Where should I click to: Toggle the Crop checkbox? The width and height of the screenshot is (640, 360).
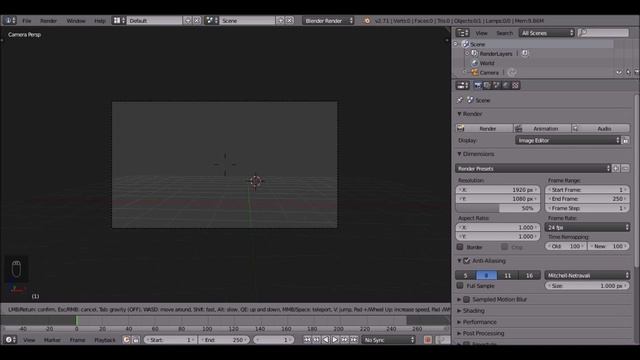[x=504, y=247]
